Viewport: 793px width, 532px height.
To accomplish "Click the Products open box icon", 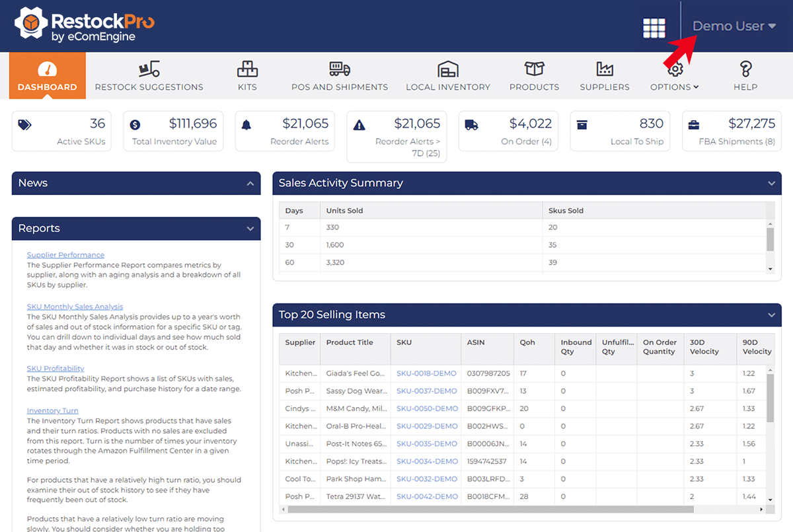I will pos(534,69).
